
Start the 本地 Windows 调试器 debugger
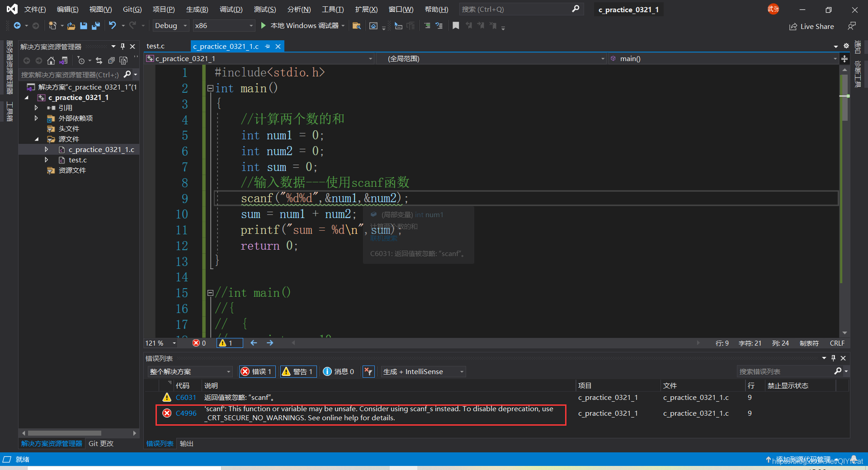pos(300,26)
